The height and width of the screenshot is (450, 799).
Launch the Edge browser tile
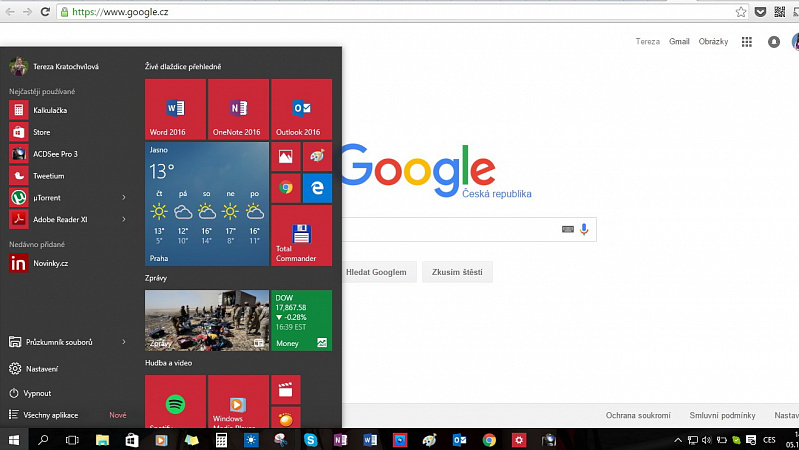pos(317,188)
